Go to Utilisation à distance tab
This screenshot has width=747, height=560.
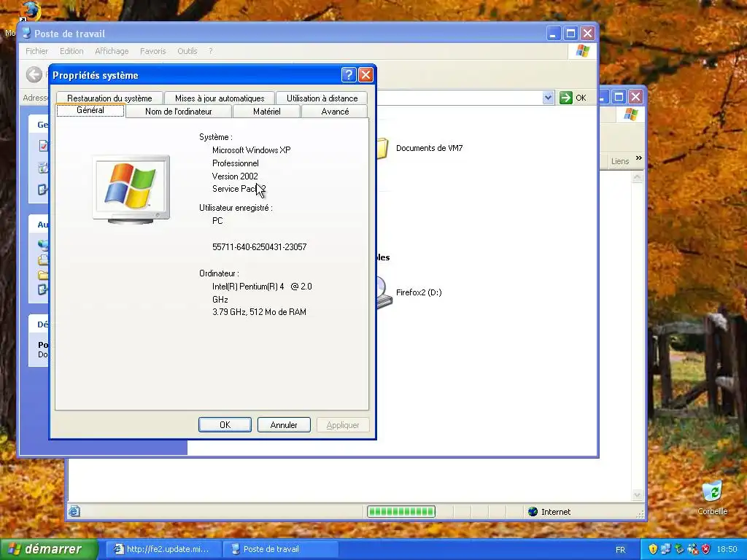coord(322,98)
